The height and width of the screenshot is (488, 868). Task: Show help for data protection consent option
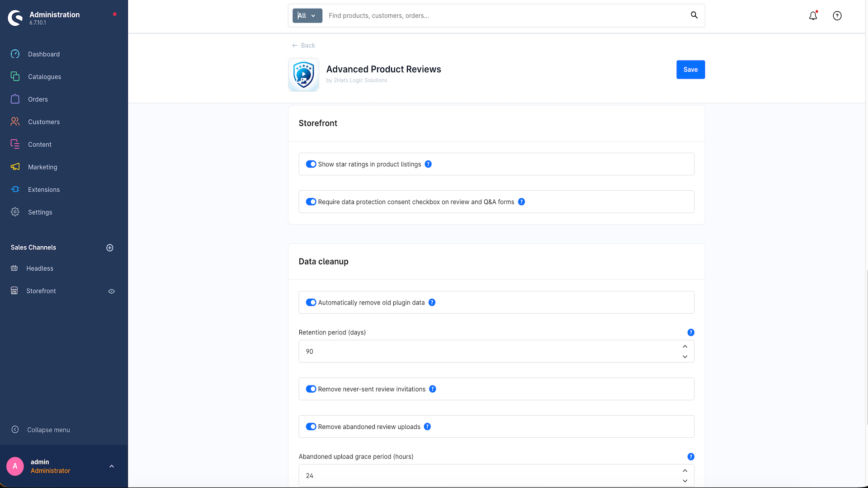click(x=521, y=202)
